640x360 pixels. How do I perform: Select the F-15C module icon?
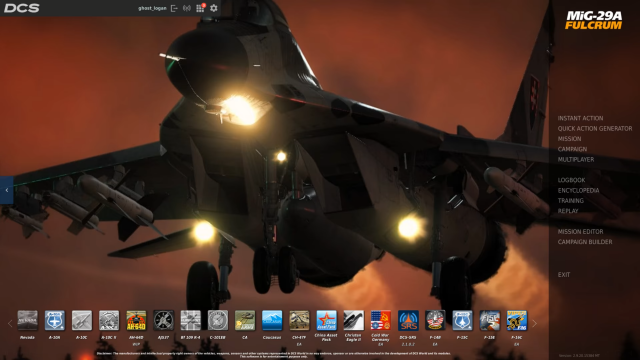point(462,320)
